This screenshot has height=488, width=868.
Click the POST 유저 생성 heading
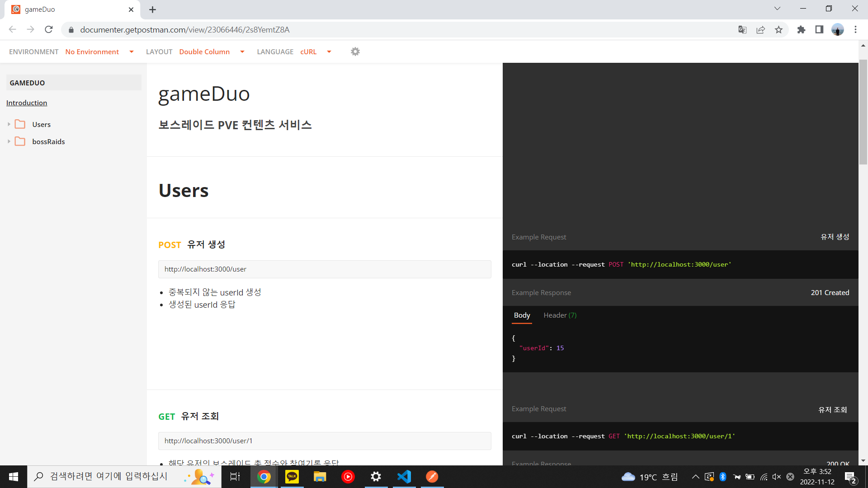point(192,244)
